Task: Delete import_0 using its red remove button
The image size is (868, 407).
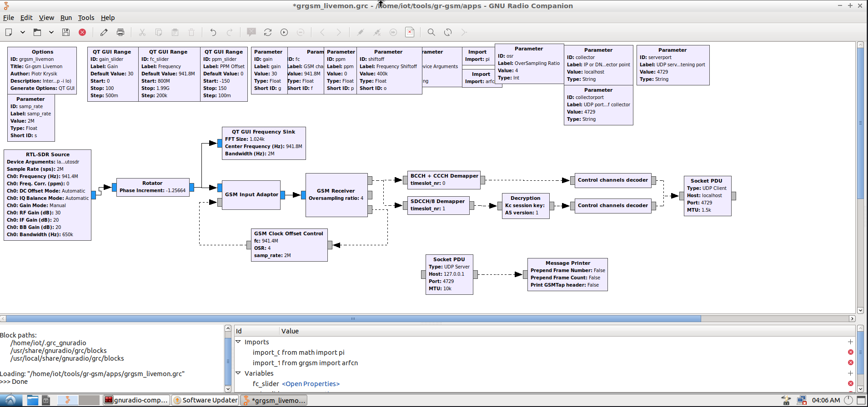Action: (x=850, y=352)
